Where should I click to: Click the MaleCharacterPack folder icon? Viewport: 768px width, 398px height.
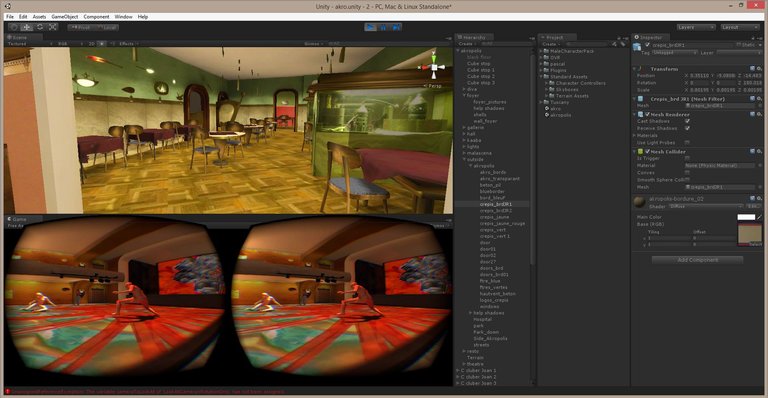[546, 51]
